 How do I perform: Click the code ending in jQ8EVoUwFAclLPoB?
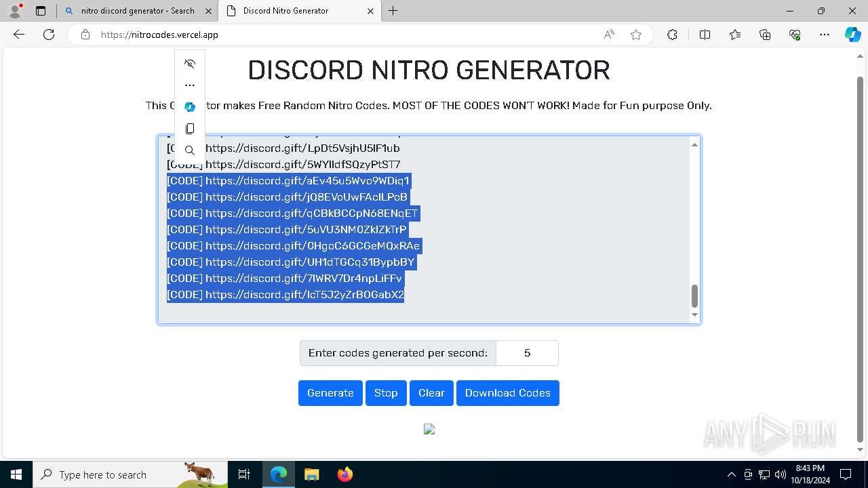pos(288,197)
